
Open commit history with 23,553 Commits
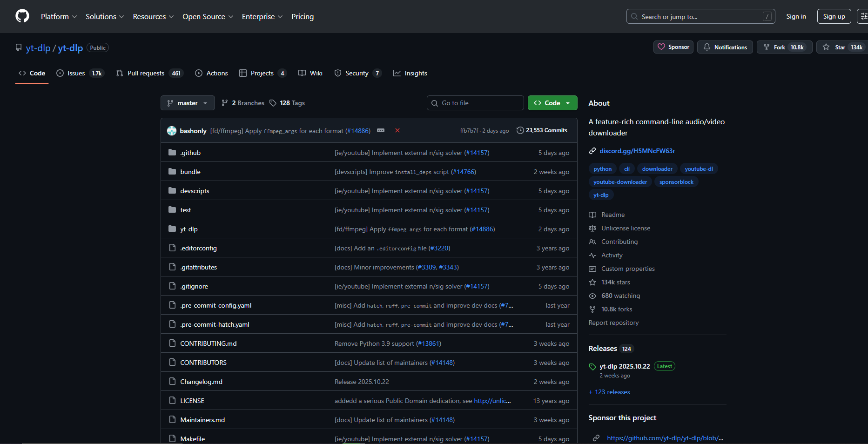[542, 130]
